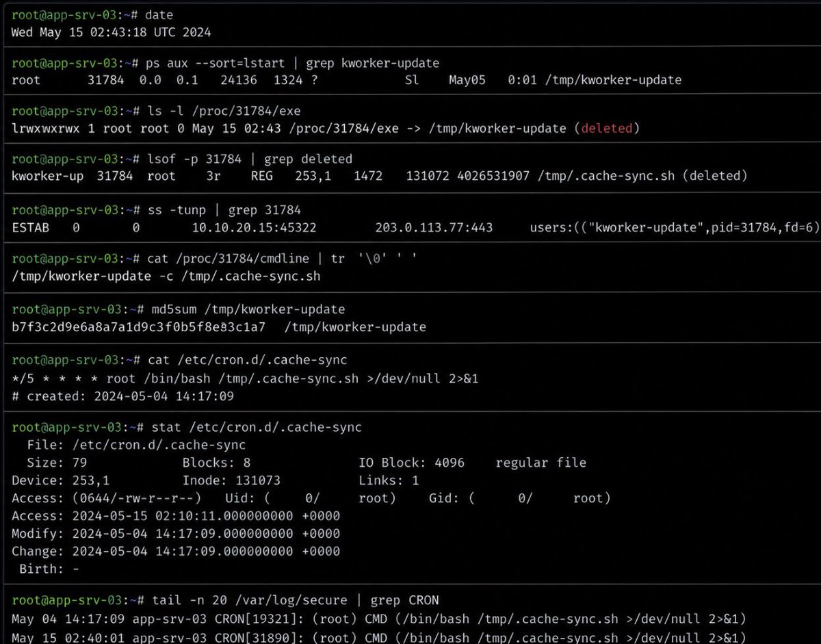821x644 pixels.
Task: Click inode value 4026531907 in lsof output
Action: [493, 176]
